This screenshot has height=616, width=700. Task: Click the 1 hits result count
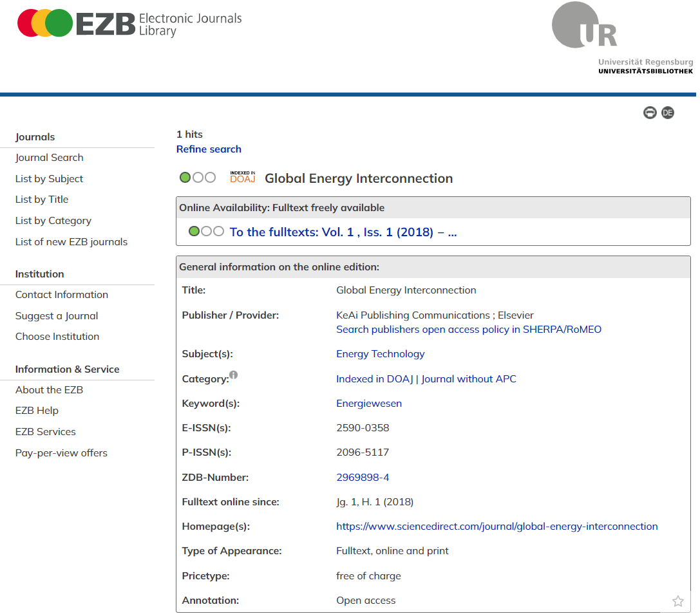(189, 135)
